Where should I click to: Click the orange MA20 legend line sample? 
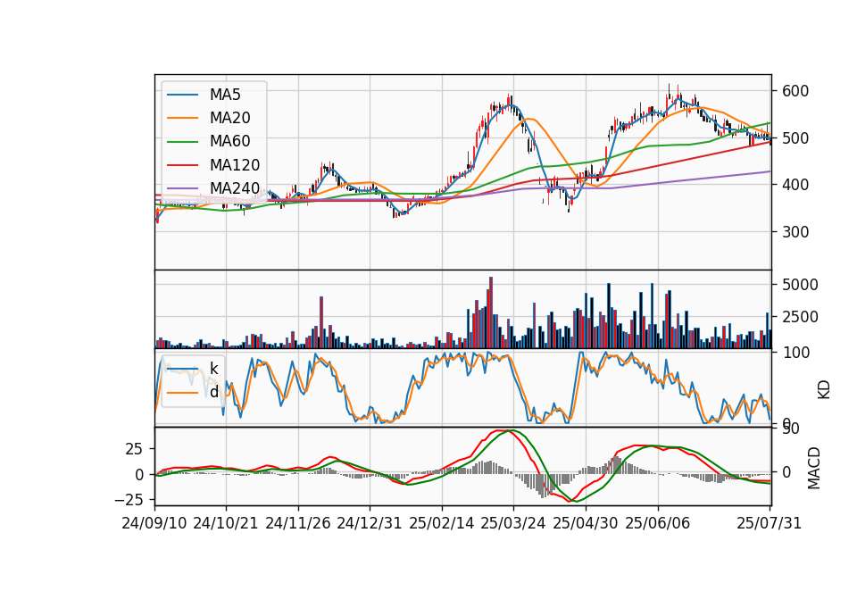(182, 118)
